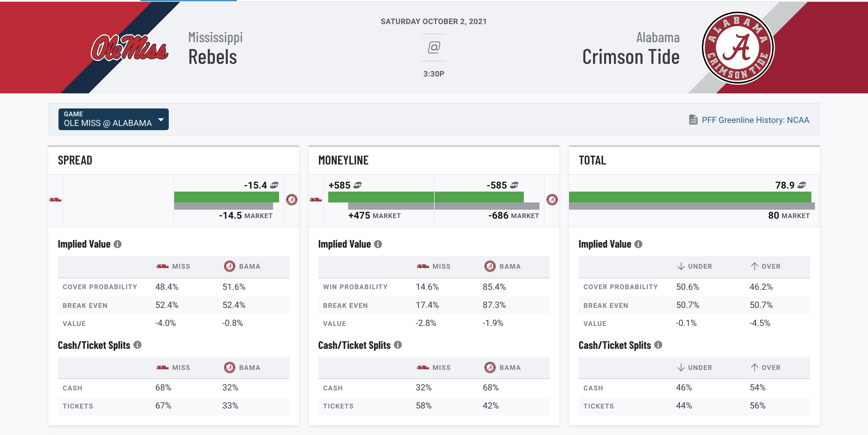Click Moneyline tickets 58% for MISS
Image resolution: width=868 pixels, height=435 pixels.
tap(423, 406)
